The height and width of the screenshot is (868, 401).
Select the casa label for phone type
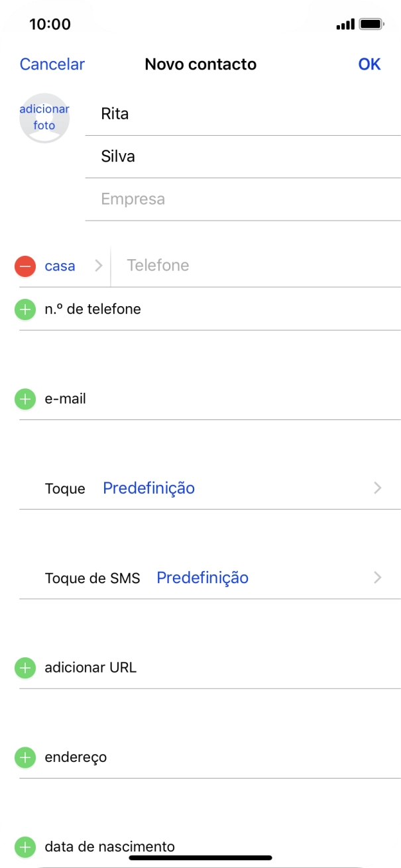(60, 265)
